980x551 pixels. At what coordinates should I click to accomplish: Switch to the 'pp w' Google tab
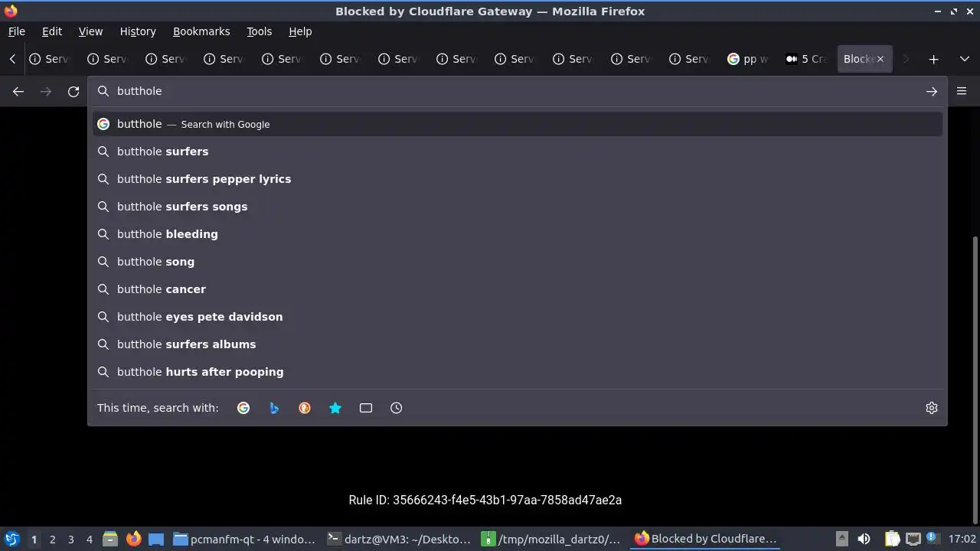coord(748,59)
